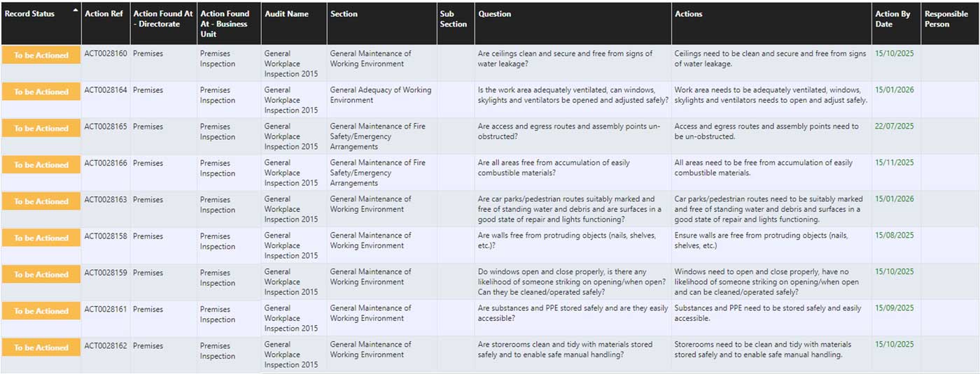Sort by the Action Ref column header
980x374 pixels.
(x=103, y=14)
